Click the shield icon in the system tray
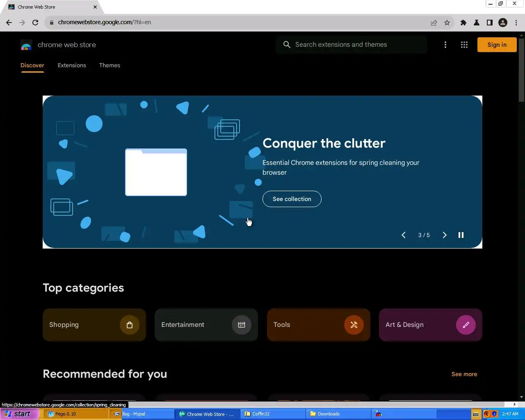This screenshot has height=420, width=525. [x=494, y=414]
